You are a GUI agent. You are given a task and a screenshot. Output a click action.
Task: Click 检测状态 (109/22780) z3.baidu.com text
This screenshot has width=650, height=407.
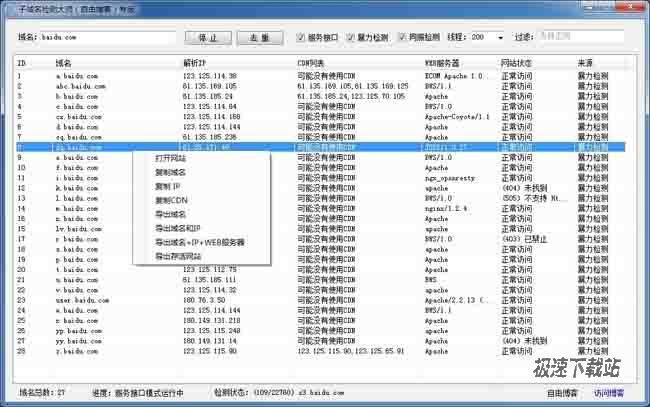(279, 392)
